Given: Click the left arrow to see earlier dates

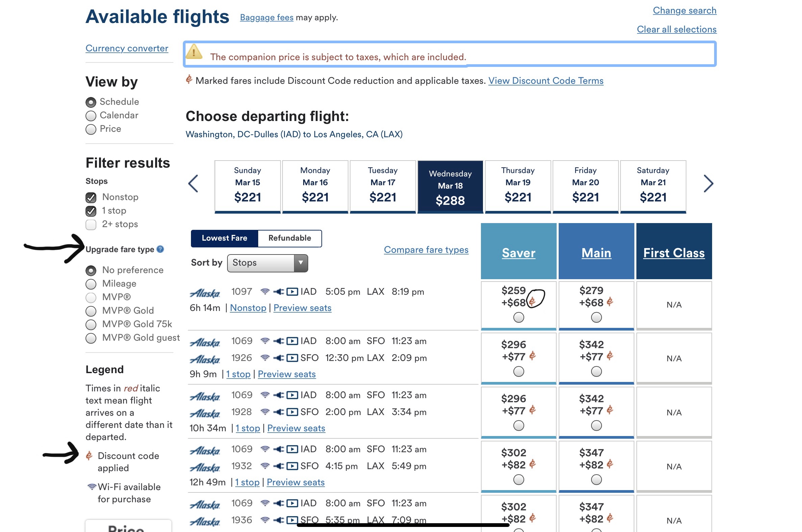Looking at the screenshot, I should 193,184.
